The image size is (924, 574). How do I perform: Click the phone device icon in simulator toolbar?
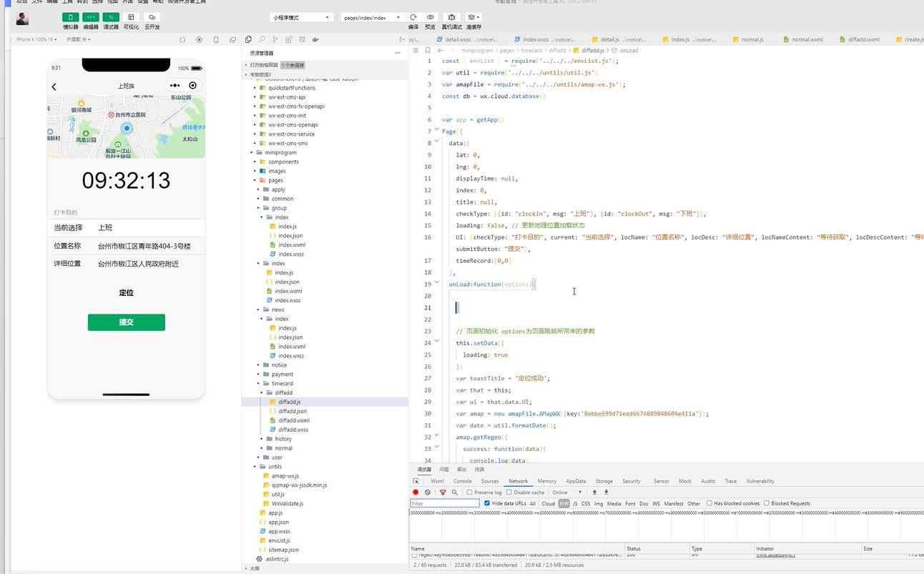[216, 39]
